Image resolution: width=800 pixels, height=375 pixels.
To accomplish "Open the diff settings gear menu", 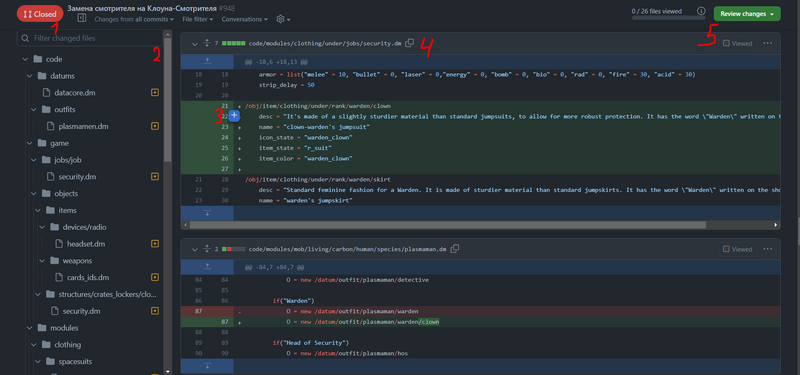I will pyautogui.click(x=283, y=19).
